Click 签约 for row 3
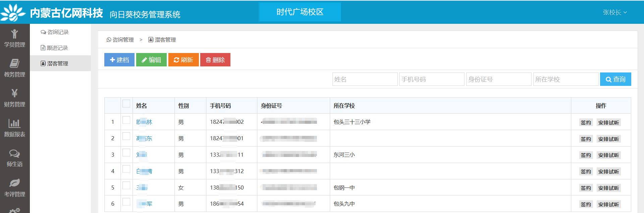 pos(586,155)
